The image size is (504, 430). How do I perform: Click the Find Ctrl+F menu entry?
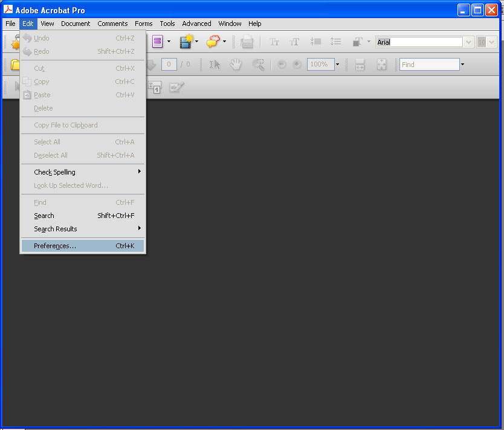coord(83,203)
